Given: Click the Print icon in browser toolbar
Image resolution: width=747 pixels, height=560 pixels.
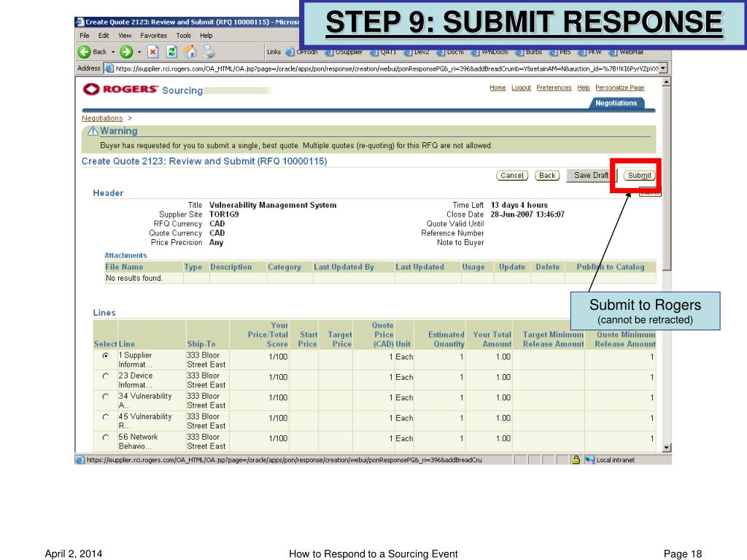Looking at the screenshot, I should 209,52.
